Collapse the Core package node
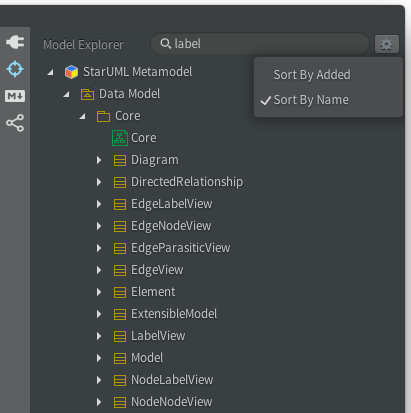This screenshot has height=413, width=411. (83, 116)
